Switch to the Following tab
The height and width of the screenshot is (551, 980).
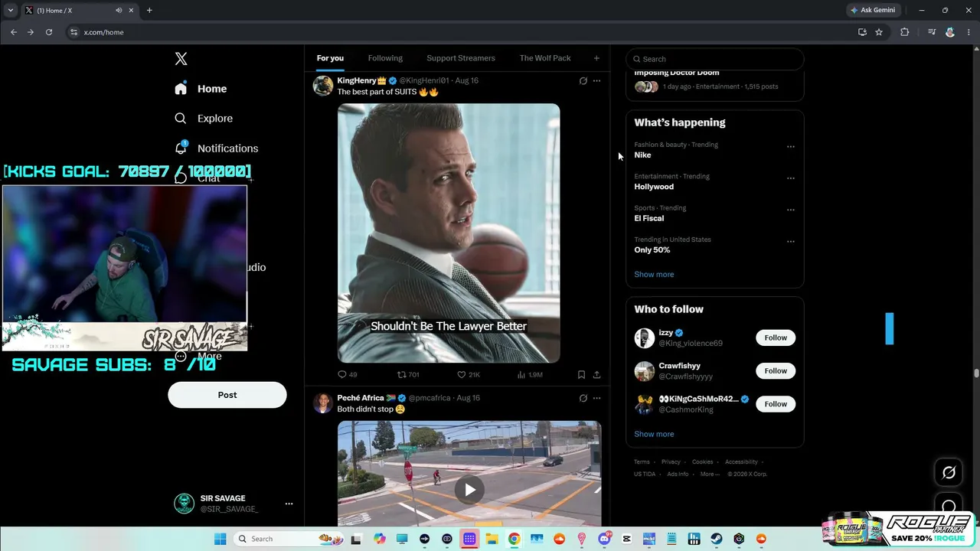point(385,58)
